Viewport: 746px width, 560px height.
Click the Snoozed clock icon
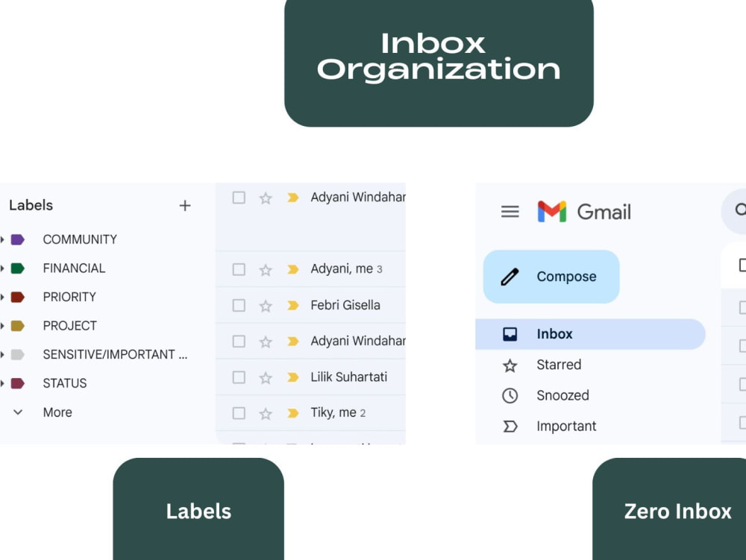[x=510, y=395]
